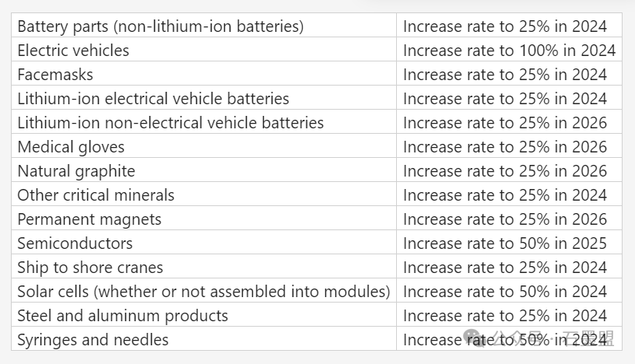The width and height of the screenshot is (635, 364).
Task: Click the "Electric vehicles" table cell
Action: 73,51
